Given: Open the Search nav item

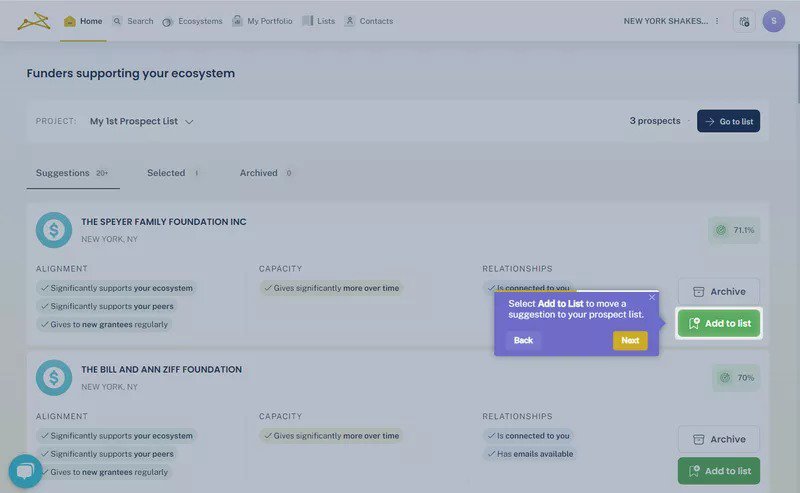Looking at the screenshot, I should coord(133,21).
